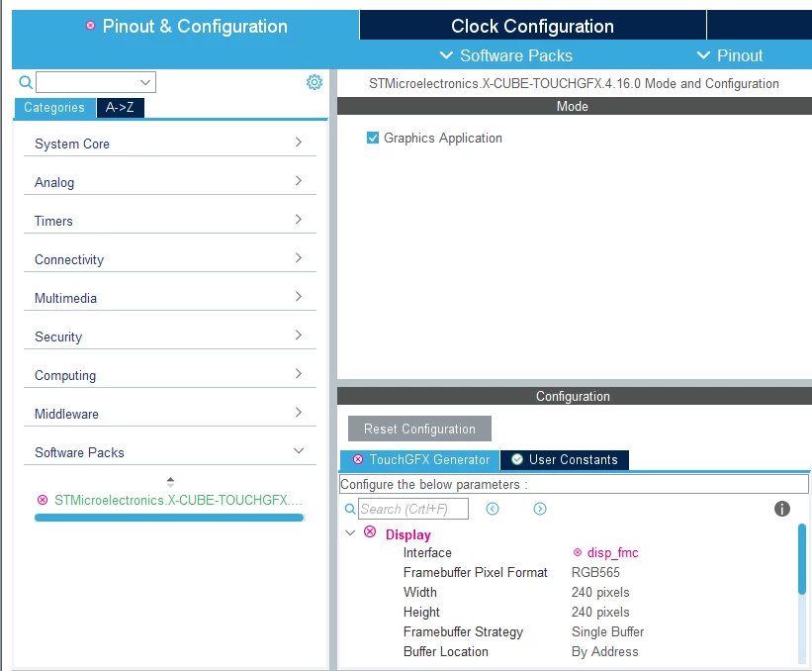
Task: Click the collapse handle above the TOUCHGFX pack entry
Action: pos(170,482)
